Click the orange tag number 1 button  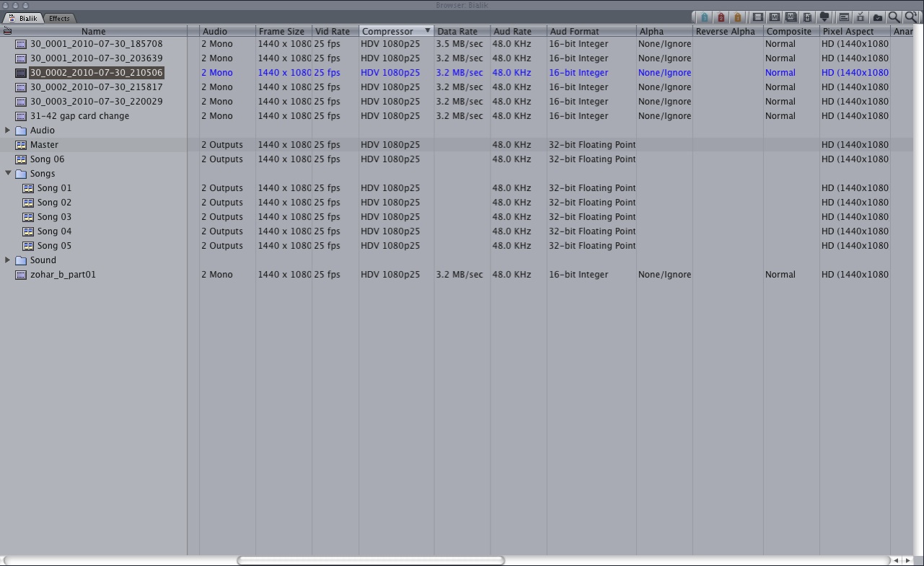pyautogui.click(x=737, y=17)
